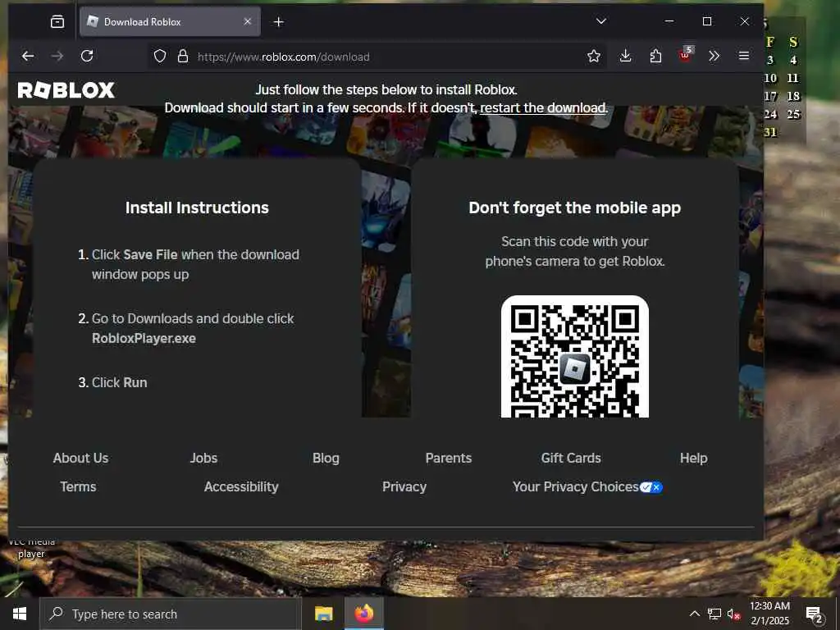Go back to previous page
This screenshot has width=840, height=630.
[x=28, y=57]
